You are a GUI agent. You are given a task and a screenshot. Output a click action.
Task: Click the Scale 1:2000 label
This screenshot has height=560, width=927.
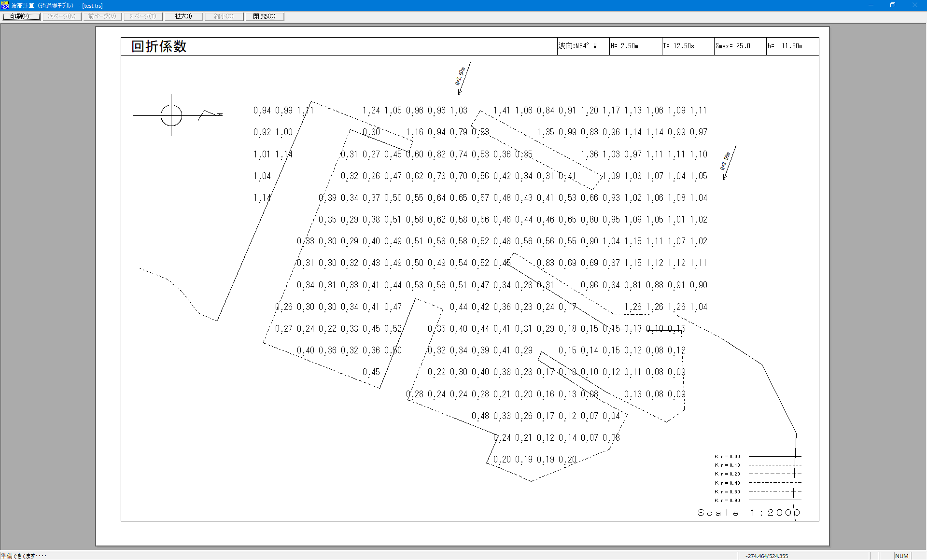[749, 513]
